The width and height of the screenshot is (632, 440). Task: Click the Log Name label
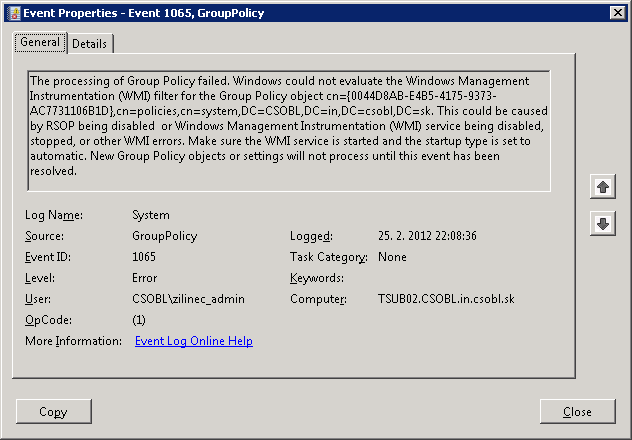coord(54,215)
